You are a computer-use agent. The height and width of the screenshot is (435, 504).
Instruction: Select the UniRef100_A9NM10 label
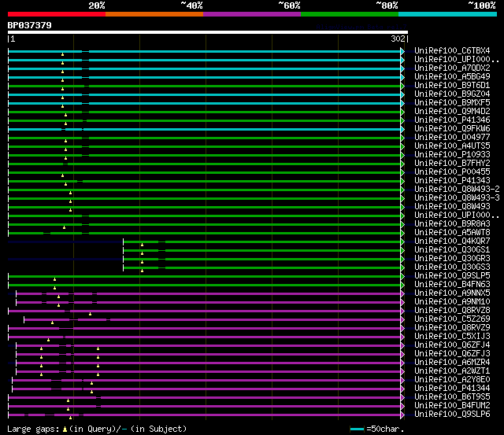point(452,302)
